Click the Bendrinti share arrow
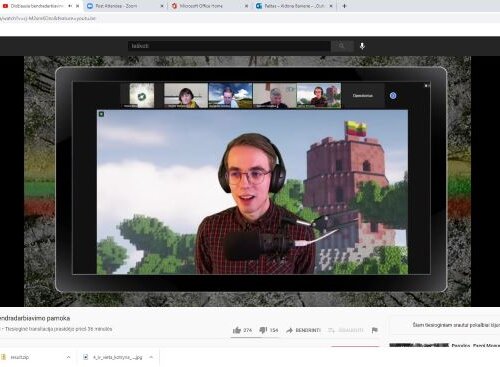 [289, 330]
